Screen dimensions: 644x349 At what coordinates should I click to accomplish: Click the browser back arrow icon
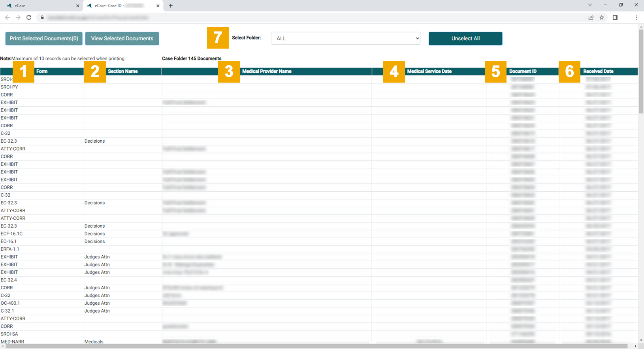pyautogui.click(x=7, y=17)
